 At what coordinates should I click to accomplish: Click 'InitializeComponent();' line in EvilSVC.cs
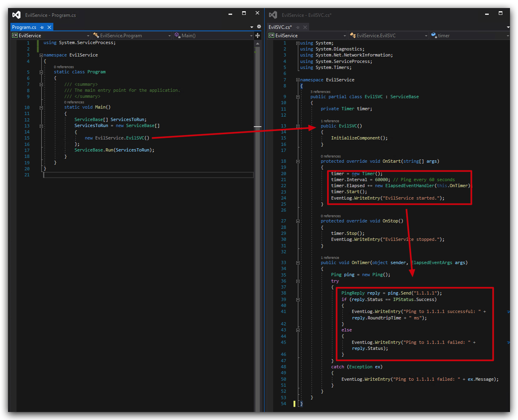pos(359,138)
